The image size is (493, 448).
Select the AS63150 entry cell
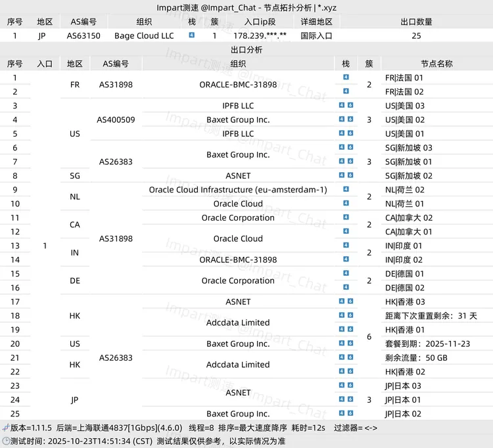(x=83, y=35)
